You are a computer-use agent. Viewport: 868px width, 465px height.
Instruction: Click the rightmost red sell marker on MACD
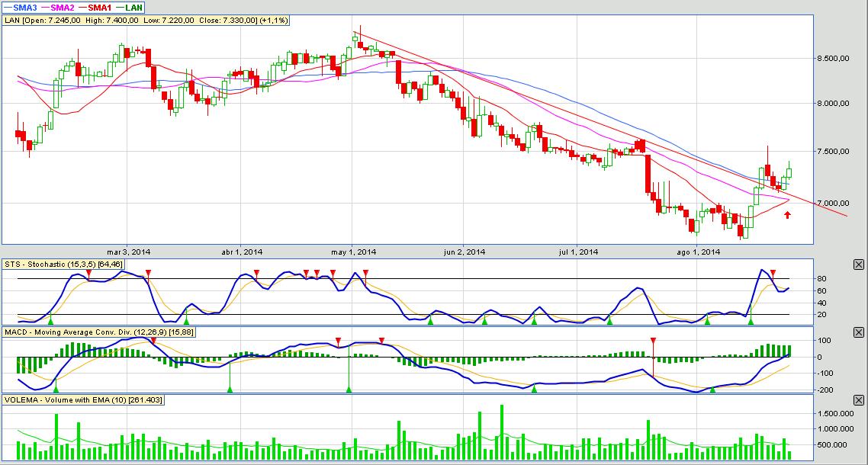(653, 341)
